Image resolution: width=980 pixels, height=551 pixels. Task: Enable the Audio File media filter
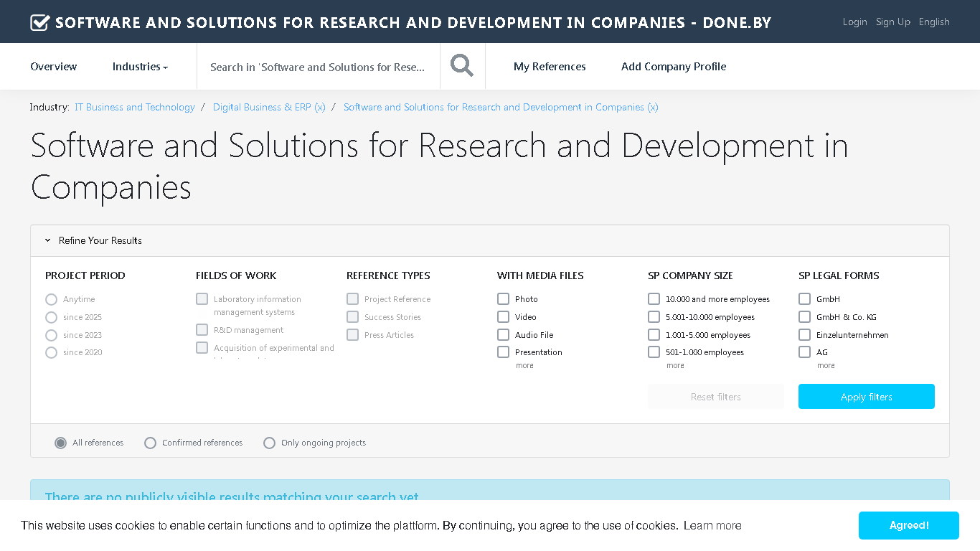click(x=504, y=335)
